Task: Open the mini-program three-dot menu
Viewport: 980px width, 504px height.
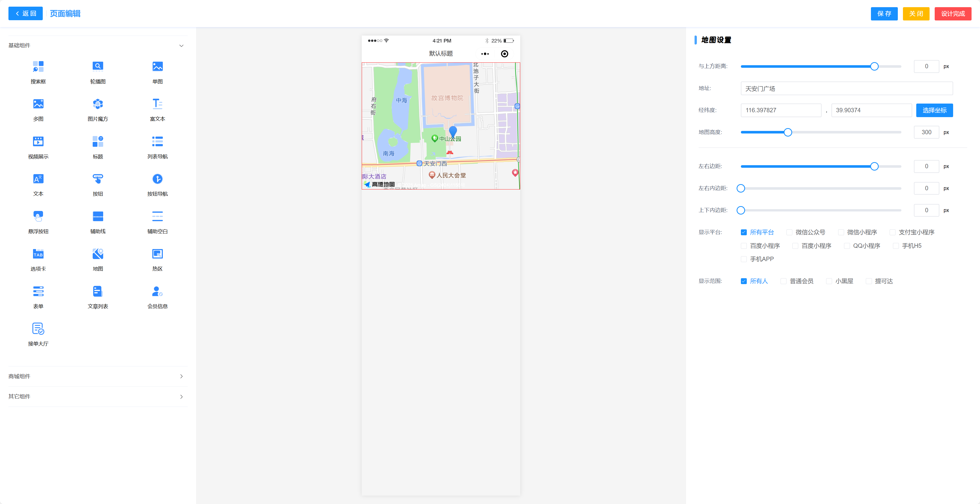Action: (485, 54)
